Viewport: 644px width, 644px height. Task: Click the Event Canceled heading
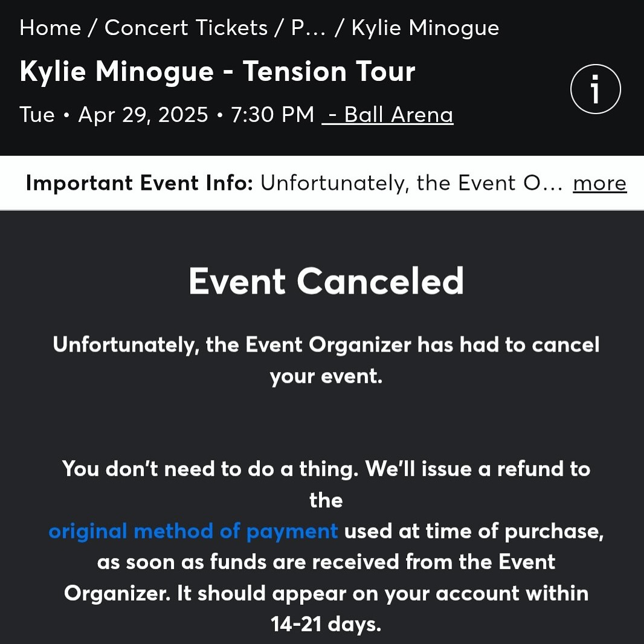click(326, 281)
